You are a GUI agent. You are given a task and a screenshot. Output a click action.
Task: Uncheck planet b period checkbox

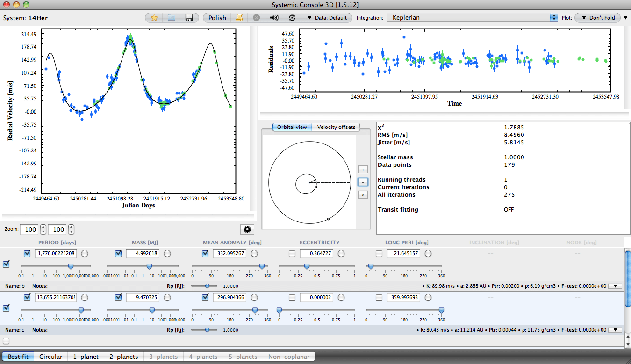(28, 253)
